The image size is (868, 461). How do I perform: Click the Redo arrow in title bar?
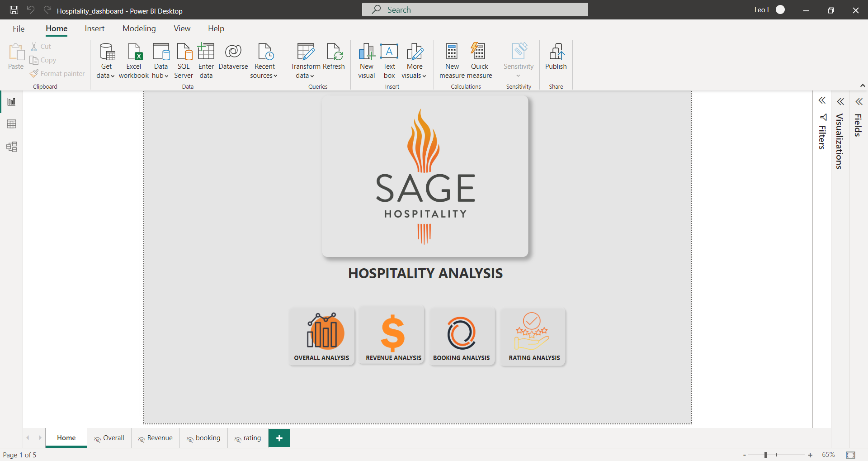tap(47, 10)
